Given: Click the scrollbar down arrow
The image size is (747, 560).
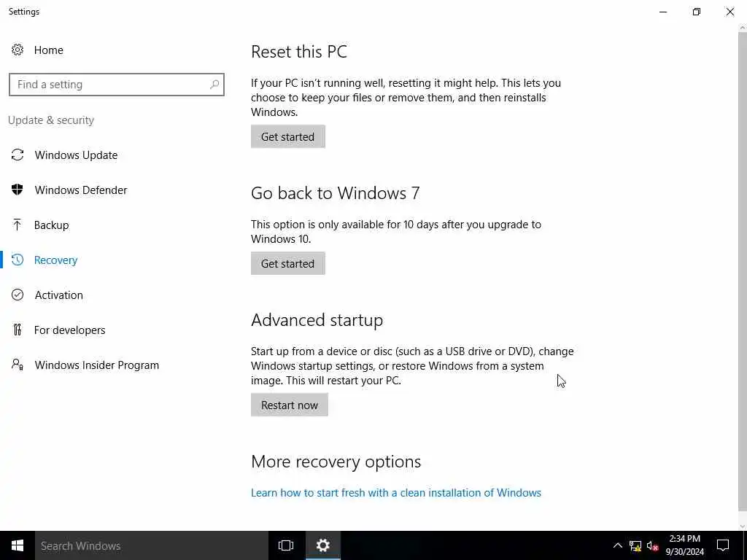Looking at the screenshot, I should [743, 526].
